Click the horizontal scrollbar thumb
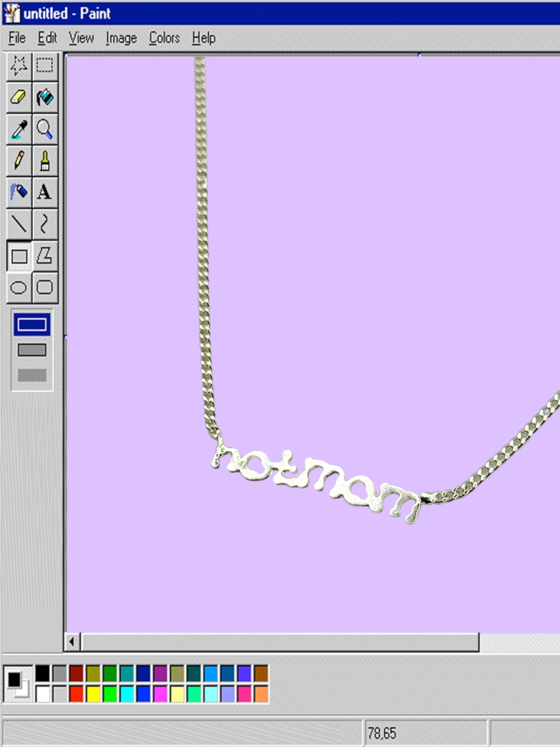Image resolution: width=560 pixels, height=747 pixels. tap(280, 642)
